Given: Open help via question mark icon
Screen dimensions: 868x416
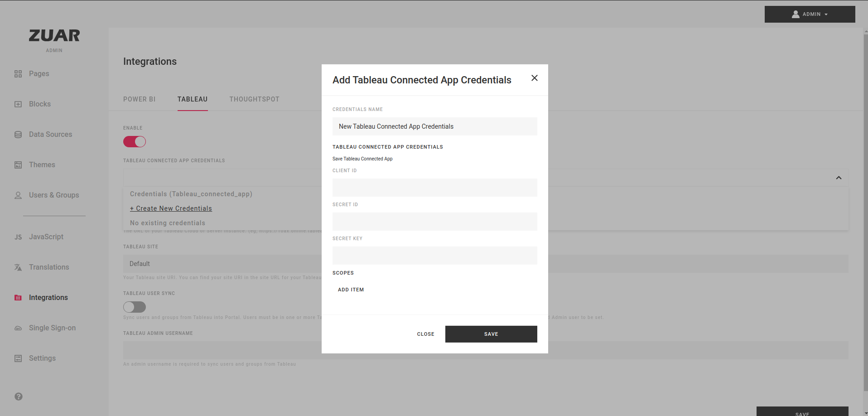Looking at the screenshot, I should 19,397.
